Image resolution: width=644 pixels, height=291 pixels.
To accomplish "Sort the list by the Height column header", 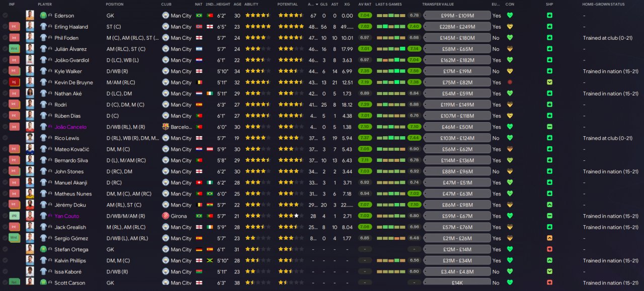I will coord(223,4).
